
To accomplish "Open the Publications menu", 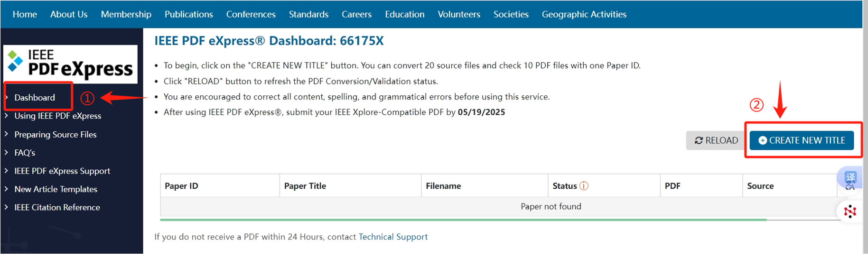I will click(x=188, y=14).
